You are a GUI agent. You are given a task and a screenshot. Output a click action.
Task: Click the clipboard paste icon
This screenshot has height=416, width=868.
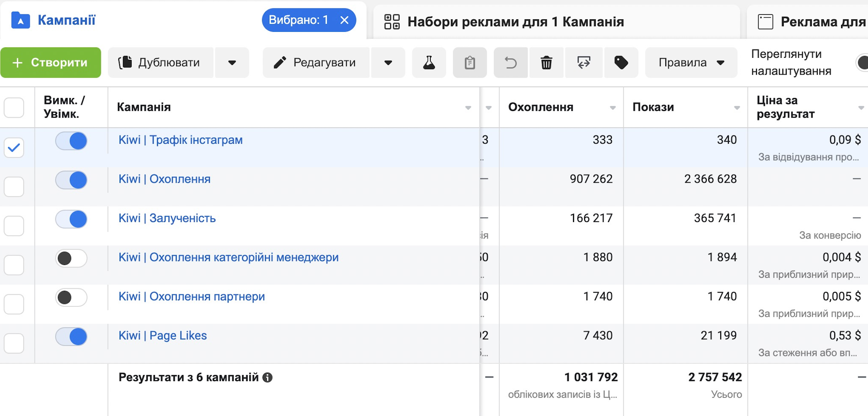(470, 63)
